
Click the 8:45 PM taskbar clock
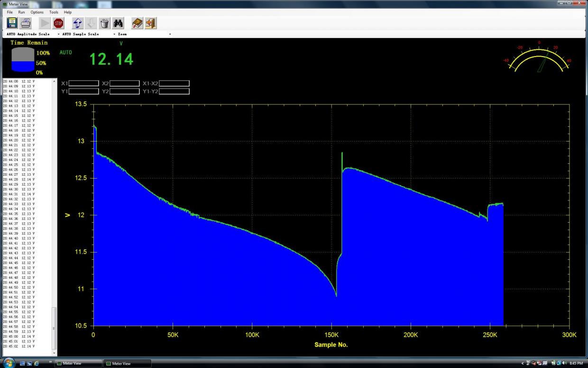click(576, 363)
